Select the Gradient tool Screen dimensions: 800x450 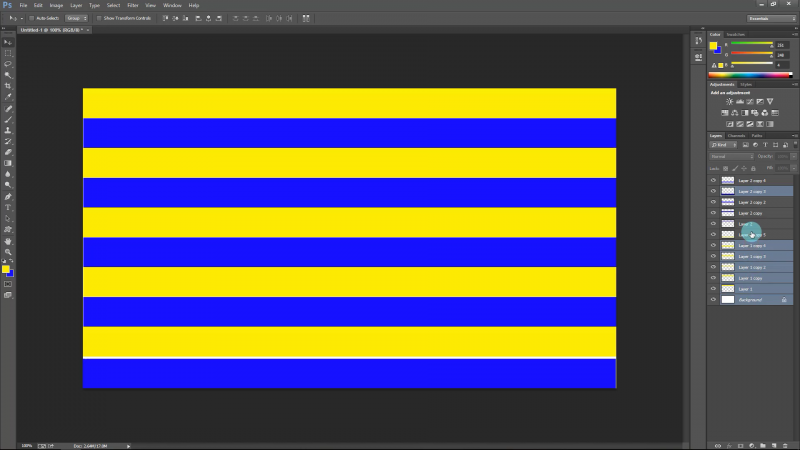pyautogui.click(x=8, y=163)
